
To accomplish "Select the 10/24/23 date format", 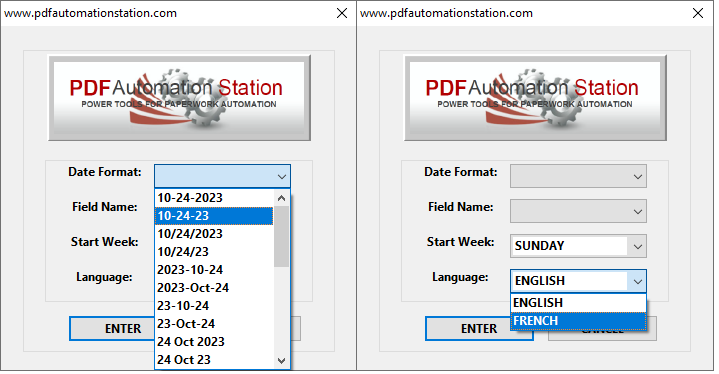I will [214, 252].
